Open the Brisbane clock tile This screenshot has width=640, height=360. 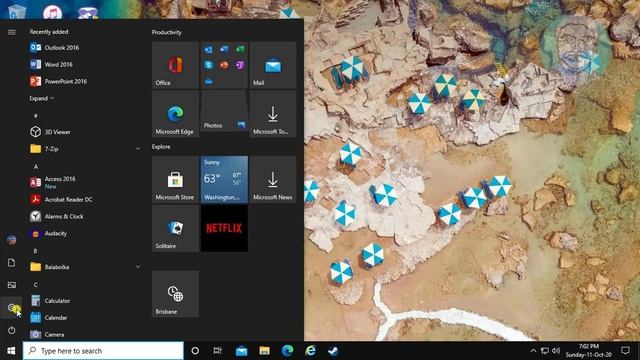[175, 294]
